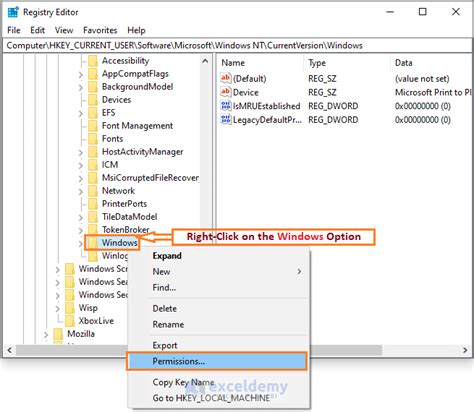Select the (Default) string value icon
This screenshot has height=412, width=474.
pyautogui.click(x=226, y=78)
